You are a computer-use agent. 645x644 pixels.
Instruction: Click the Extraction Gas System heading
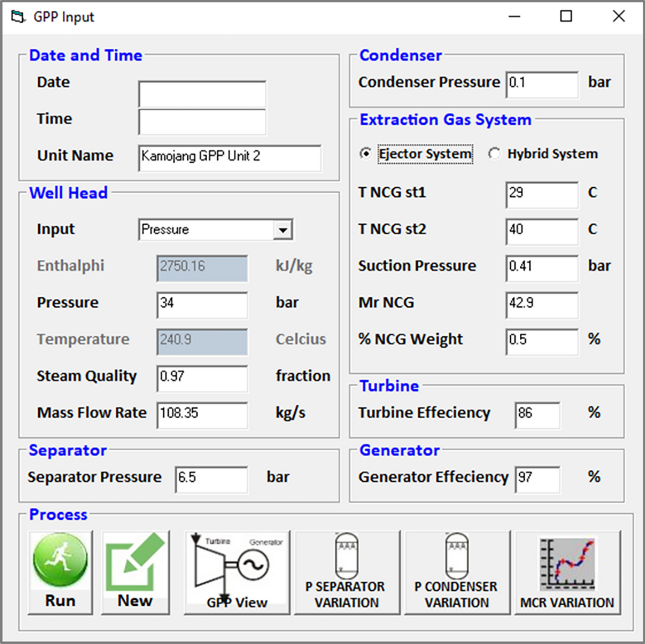pos(445,119)
